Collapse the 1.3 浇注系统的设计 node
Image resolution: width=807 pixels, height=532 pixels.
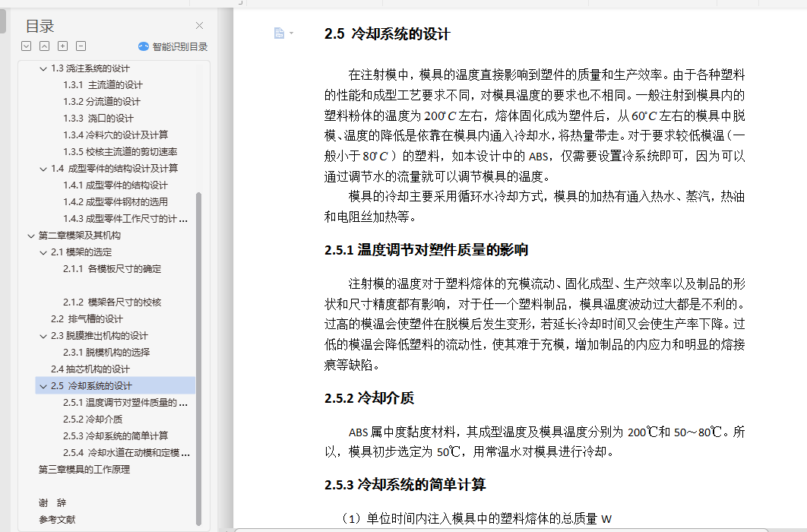(x=44, y=68)
